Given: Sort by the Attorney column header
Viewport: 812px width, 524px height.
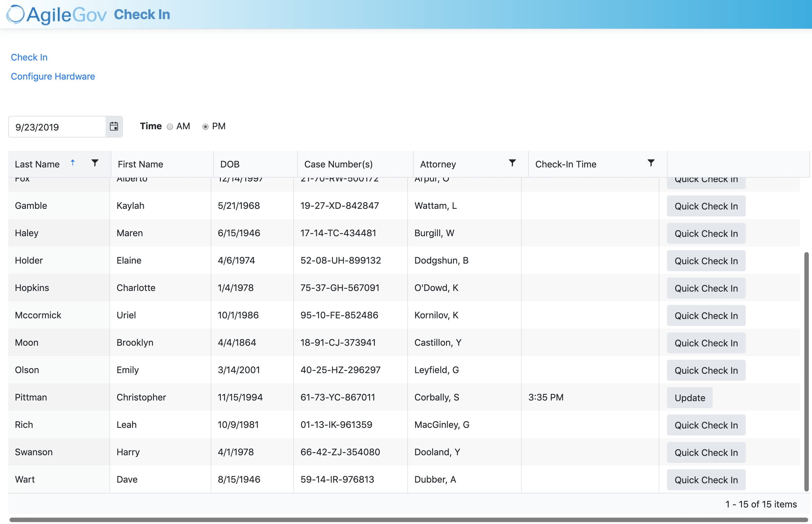Looking at the screenshot, I should click(x=438, y=164).
